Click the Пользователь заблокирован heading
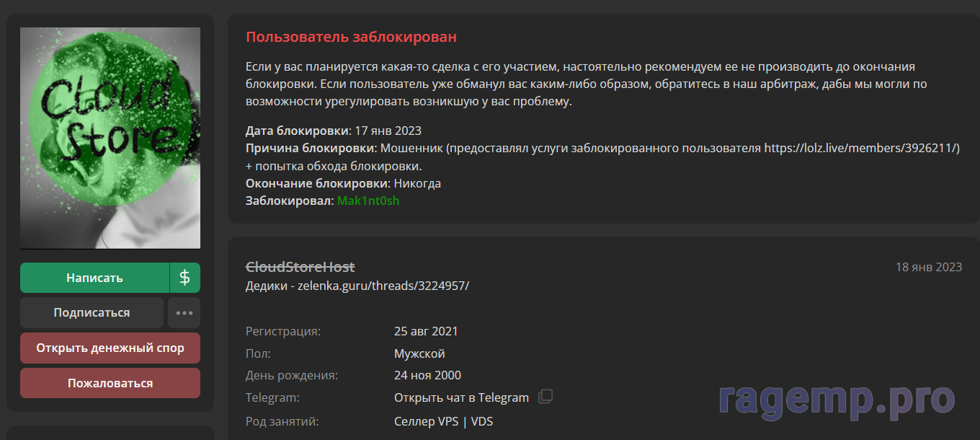Image resolution: width=980 pixels, height=440 pixels. pos(351,37)
